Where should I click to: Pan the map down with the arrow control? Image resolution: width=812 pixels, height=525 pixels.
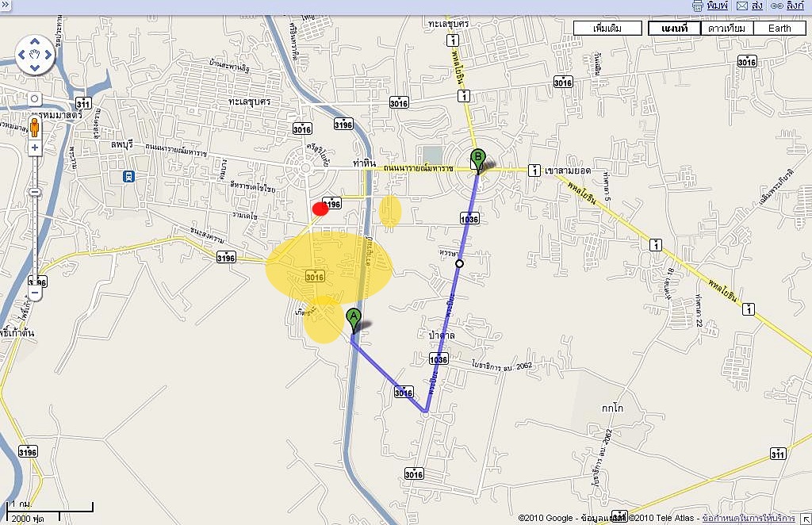tap(35, 68)
